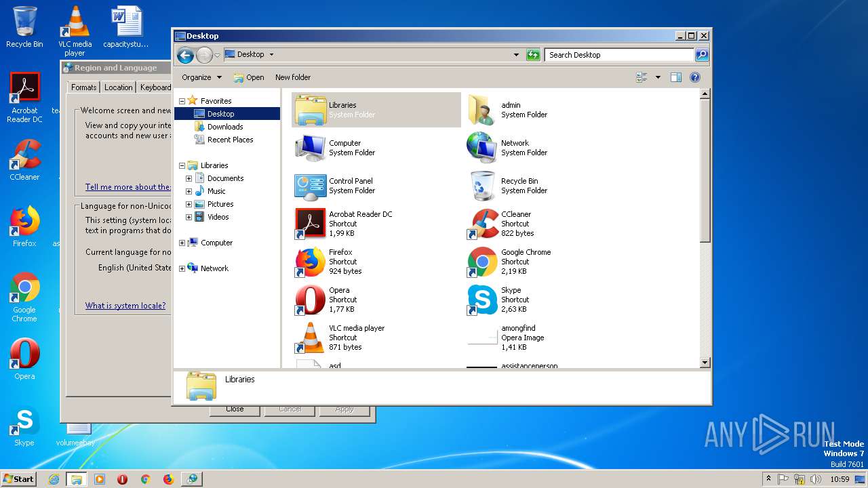Open Explorer help question mark icon

695,77
